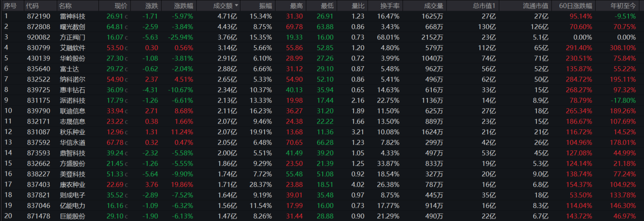Select stock 惠丰钻石

tap(73, 90)
